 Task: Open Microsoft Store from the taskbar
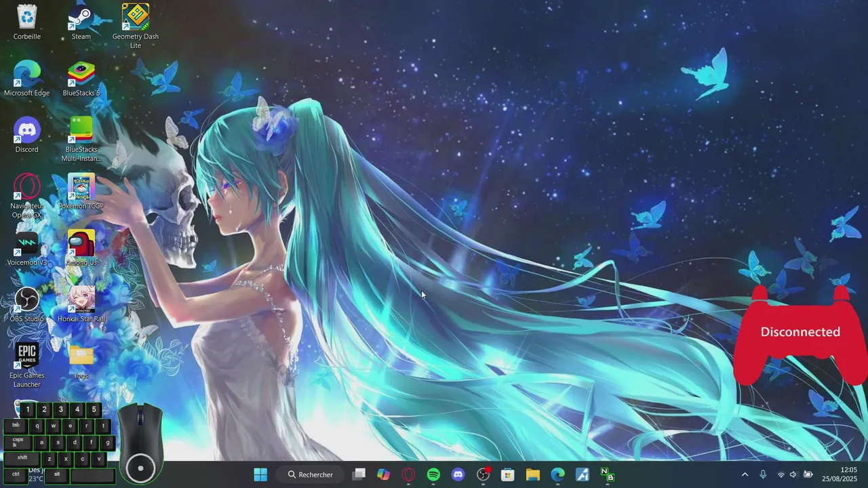[x=508, y=474]
